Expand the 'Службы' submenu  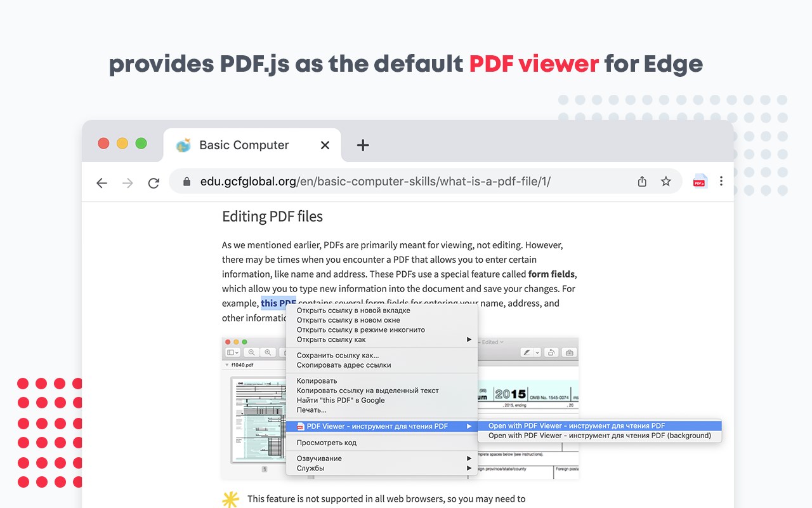pos(381,468)
